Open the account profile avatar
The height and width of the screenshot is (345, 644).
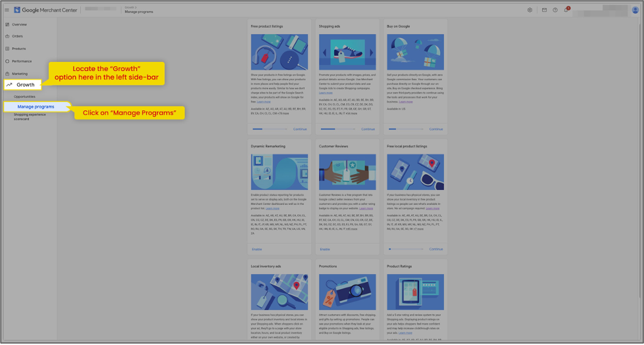point(635,11)
